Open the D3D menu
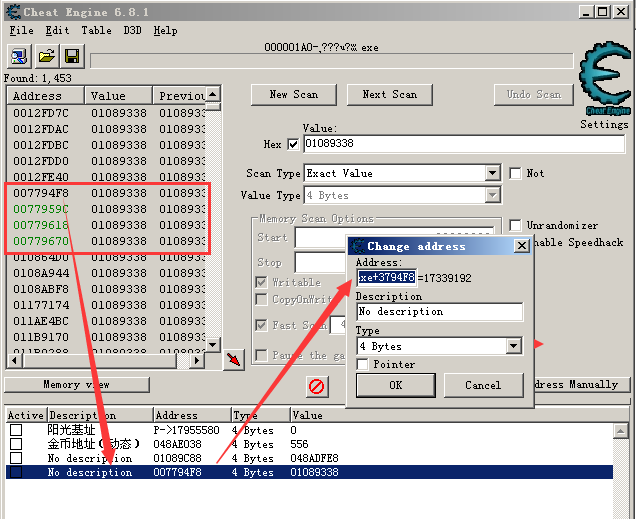636x519 pixels. point(133,30)
